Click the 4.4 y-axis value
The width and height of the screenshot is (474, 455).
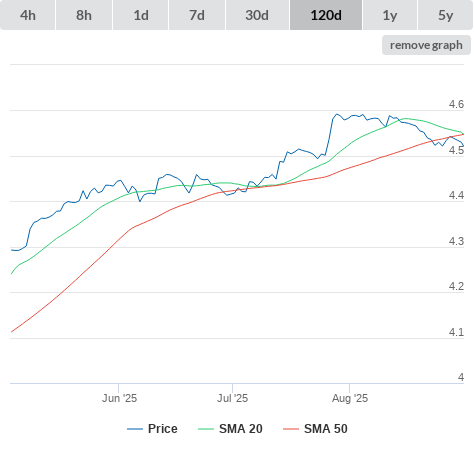pyautogui.click(x=456, y=195)
